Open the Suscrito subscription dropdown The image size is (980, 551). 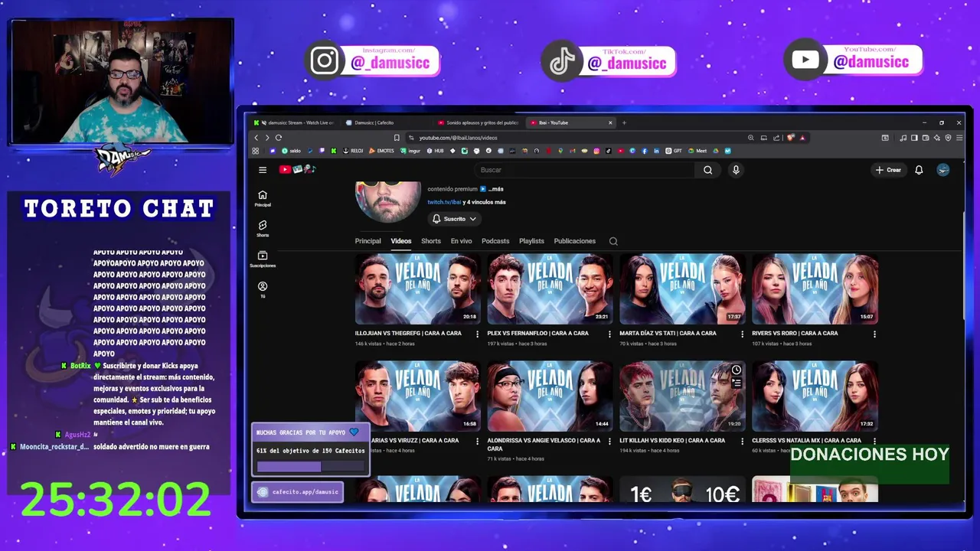[454, 219]
